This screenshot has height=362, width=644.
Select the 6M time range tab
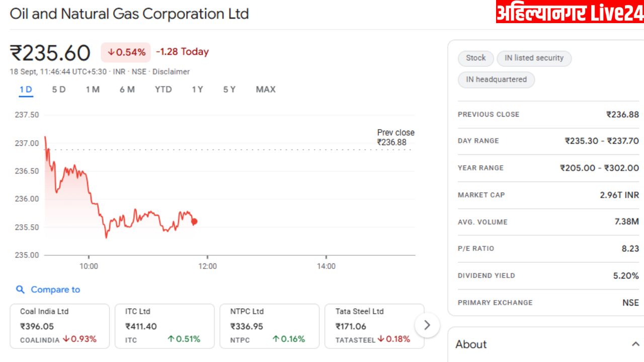[x=127, y=89]
